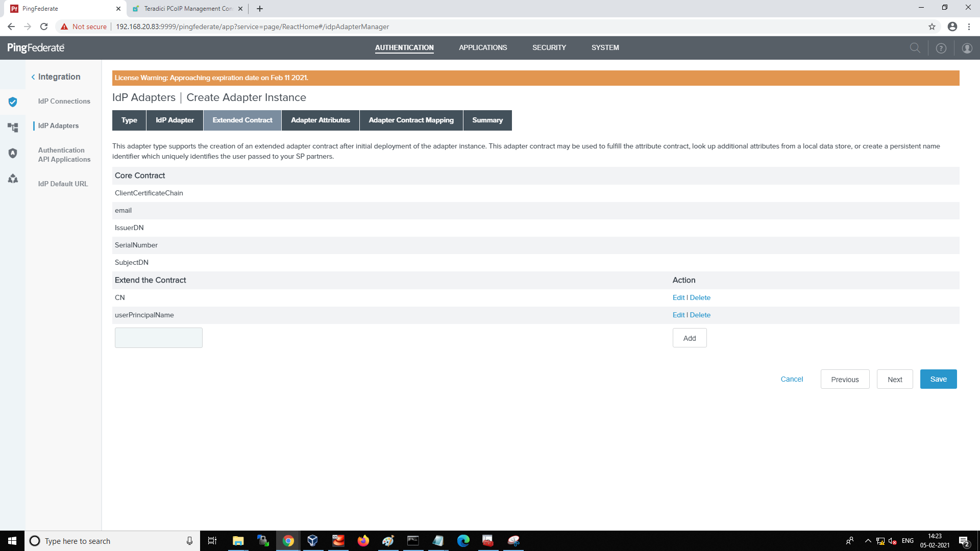The image size is (980, 551).
Task: Delete the userPrincipalName attribute
Action: coord(700,315)
